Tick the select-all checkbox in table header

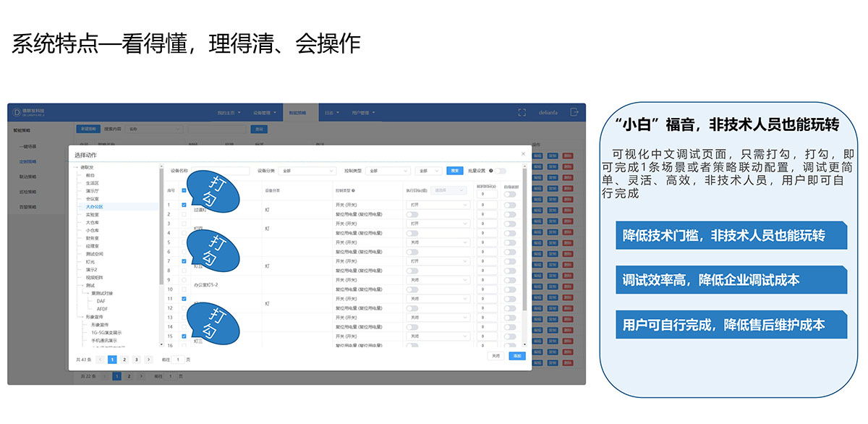click(x=184, y=190)
